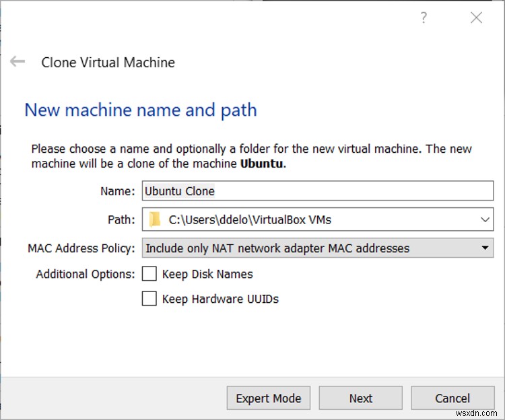Click the back arrow icon
Image resolution: width=505 pixels, height=420 pixels.
point(18,61)
